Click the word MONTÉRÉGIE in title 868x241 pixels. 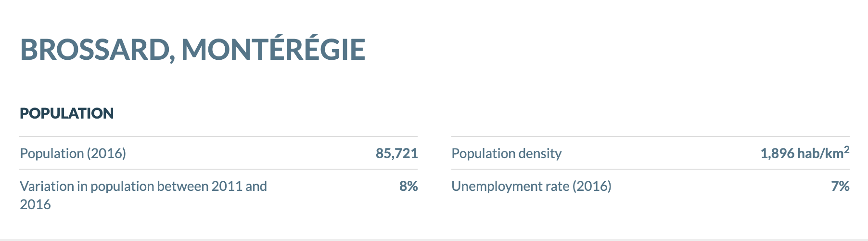273,49
